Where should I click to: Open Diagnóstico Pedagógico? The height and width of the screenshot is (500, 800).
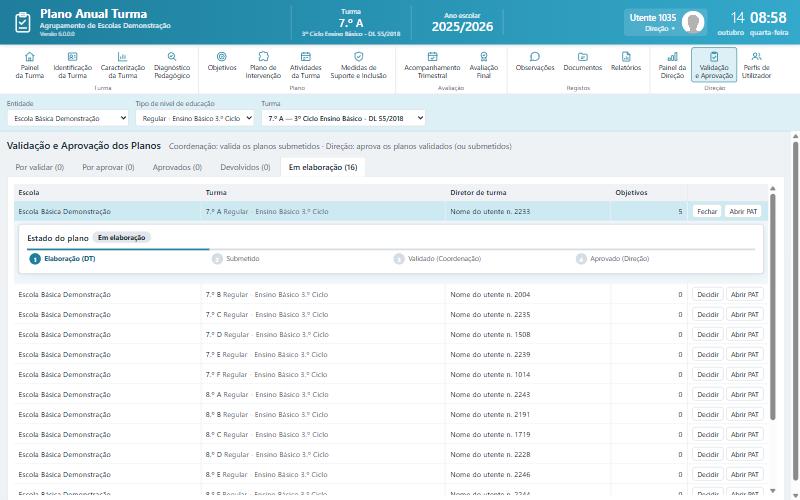pos(172,65)
